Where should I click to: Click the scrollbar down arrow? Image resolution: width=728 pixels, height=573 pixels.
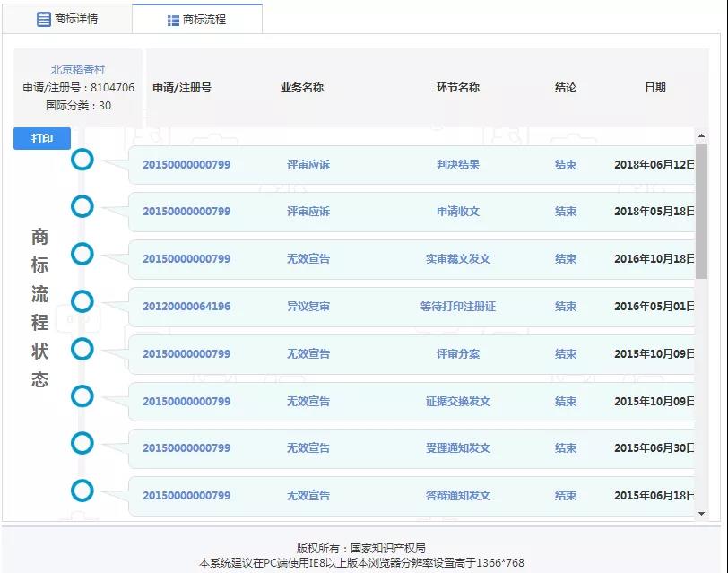coord(701,514)
